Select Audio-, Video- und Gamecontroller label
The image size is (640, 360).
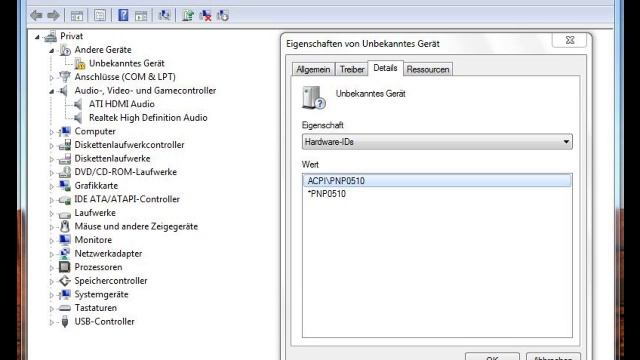(145, 91)
